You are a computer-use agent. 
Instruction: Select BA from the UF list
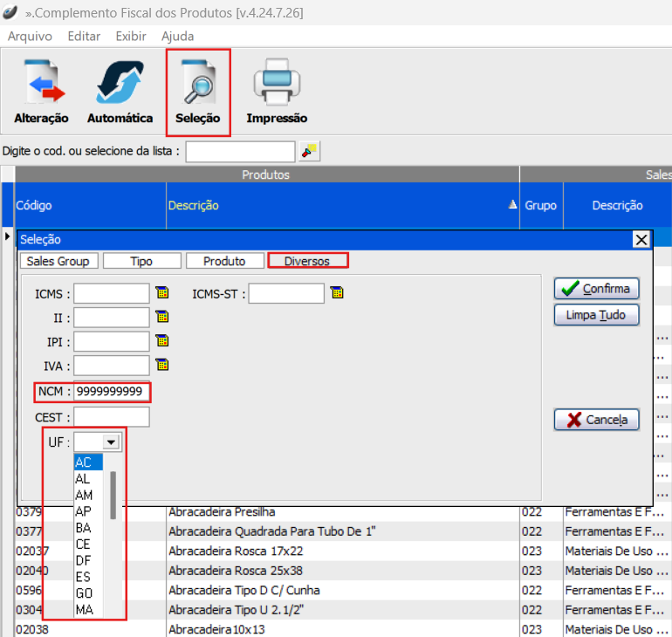(x=84, y=528)
